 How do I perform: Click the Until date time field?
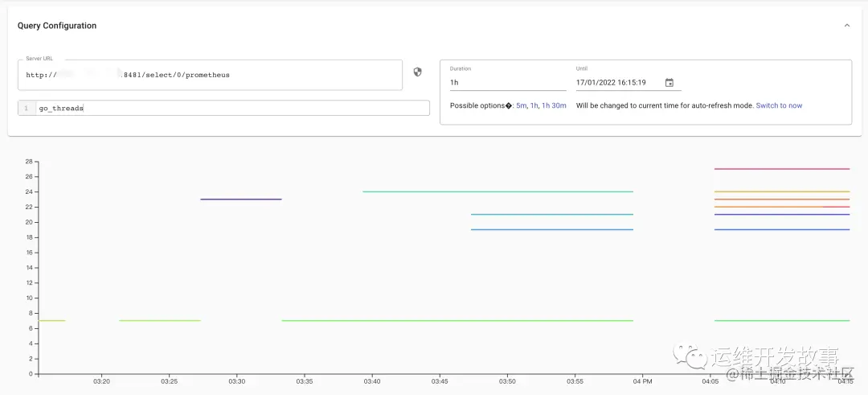pos(618,83)
